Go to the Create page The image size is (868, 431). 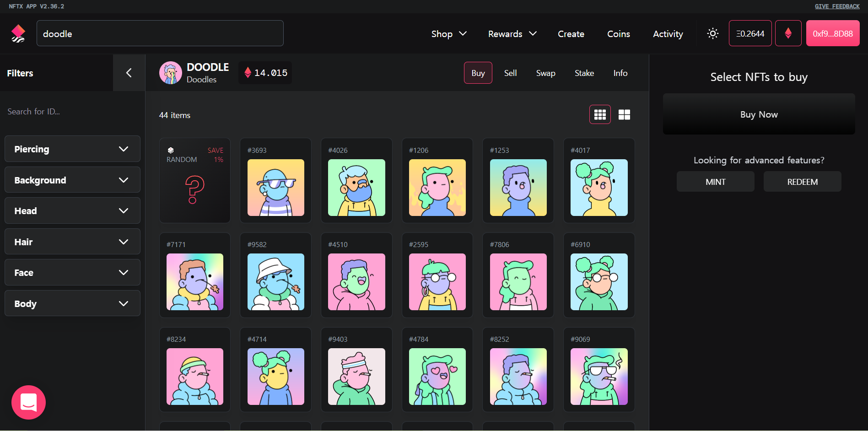tap(571, 34)
